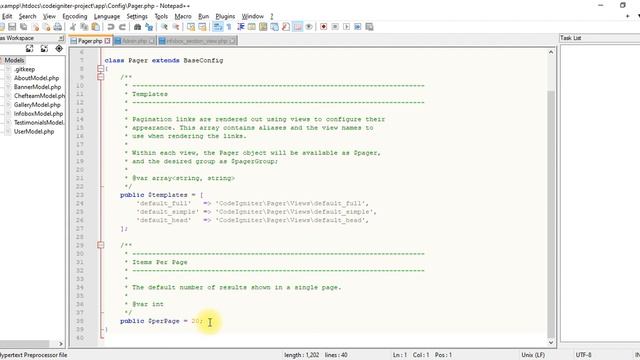Switch to the third file tab with view.php
640x360 pixels.
click(x=198, y=41)
